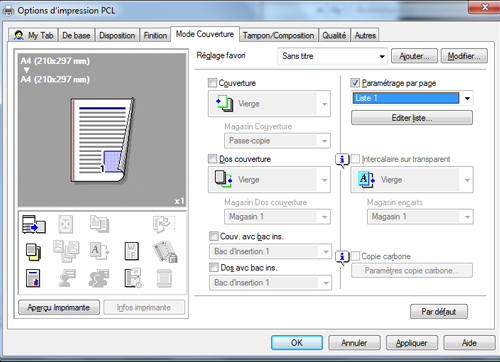500x362 pixels.
Task: Click the Ajouter... button
Action: (414, 56)
